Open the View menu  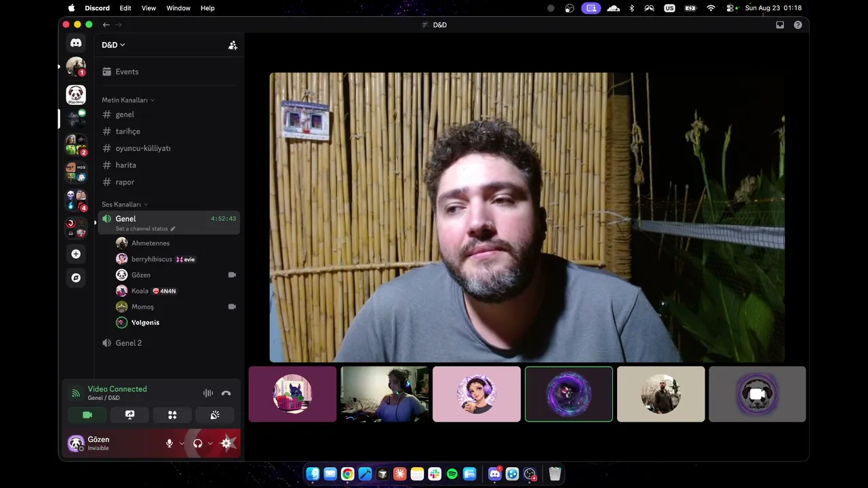pos(149,8)
